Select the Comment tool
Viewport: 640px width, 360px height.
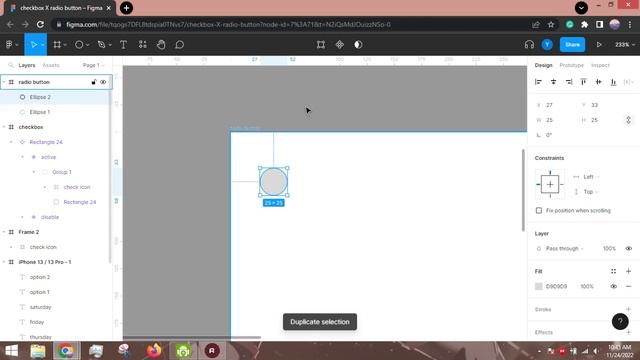(x=180, y=44)
